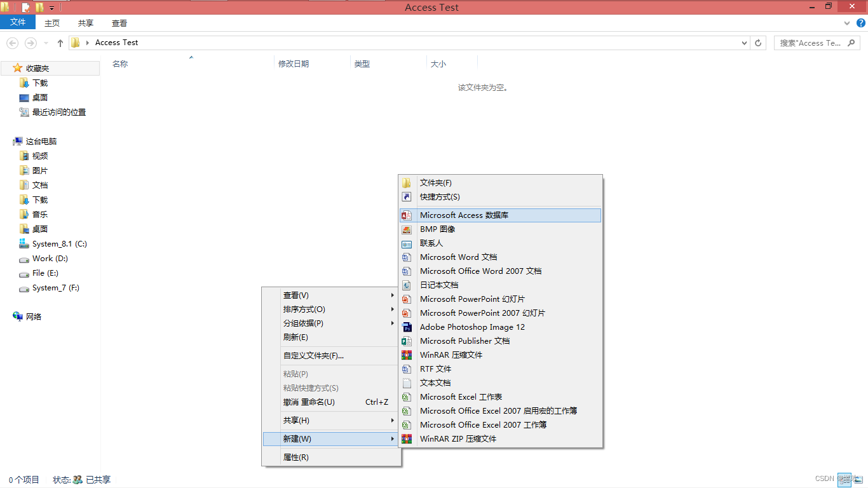Open 属性(R) from the context menu
Screen dimensions: 868x488
click(x=331, y=457)
